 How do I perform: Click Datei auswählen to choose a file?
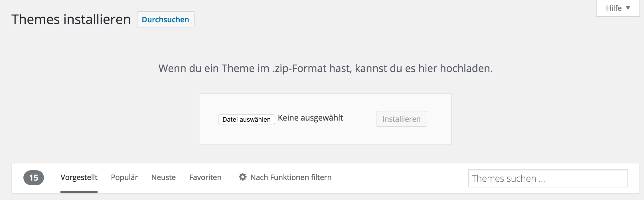point(246,119)
